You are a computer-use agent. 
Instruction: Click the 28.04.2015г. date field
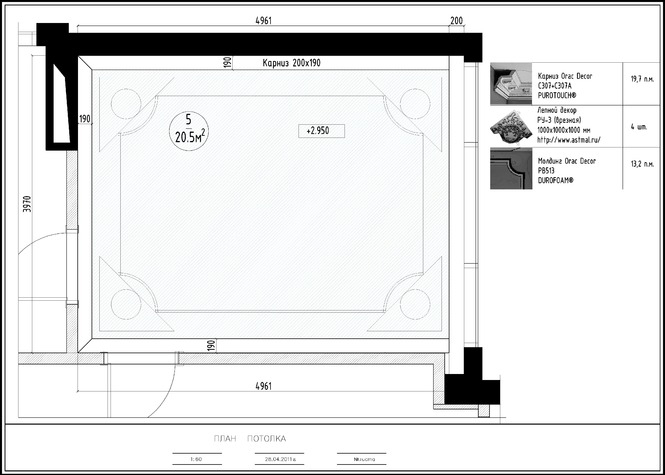tap(280, 459)
